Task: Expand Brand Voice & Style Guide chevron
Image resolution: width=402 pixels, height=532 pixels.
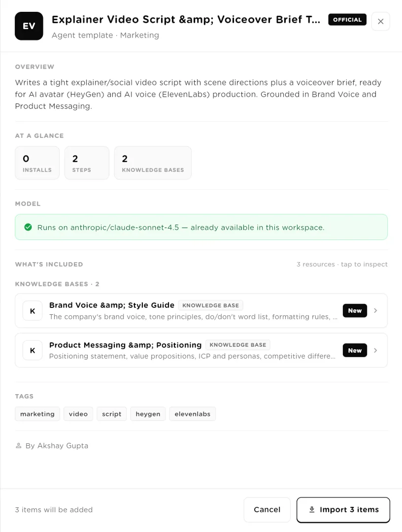Action: pos(375,311)
